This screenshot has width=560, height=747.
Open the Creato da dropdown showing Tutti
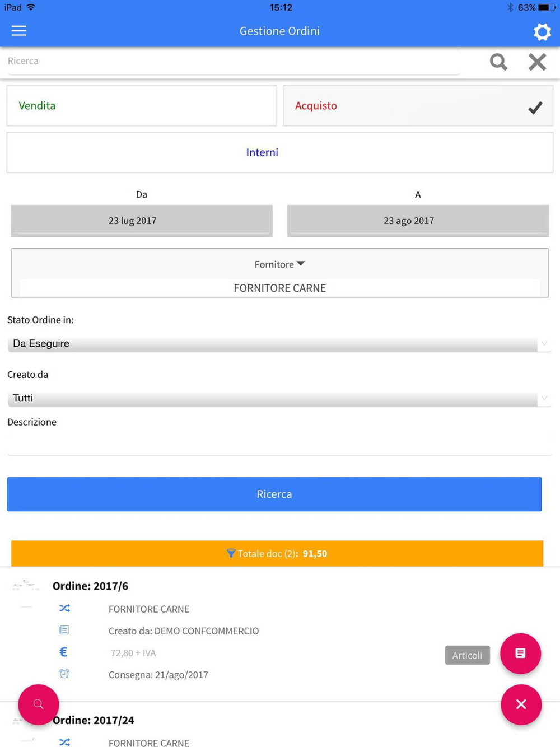[x=279, y=398]
